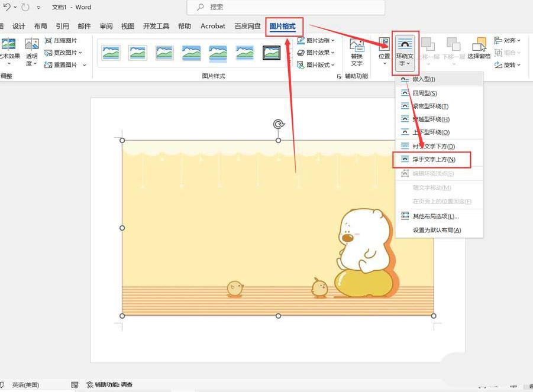Open the 布局 ribbon tab
The width and height of the screenshot is (533, 392).
40,26
